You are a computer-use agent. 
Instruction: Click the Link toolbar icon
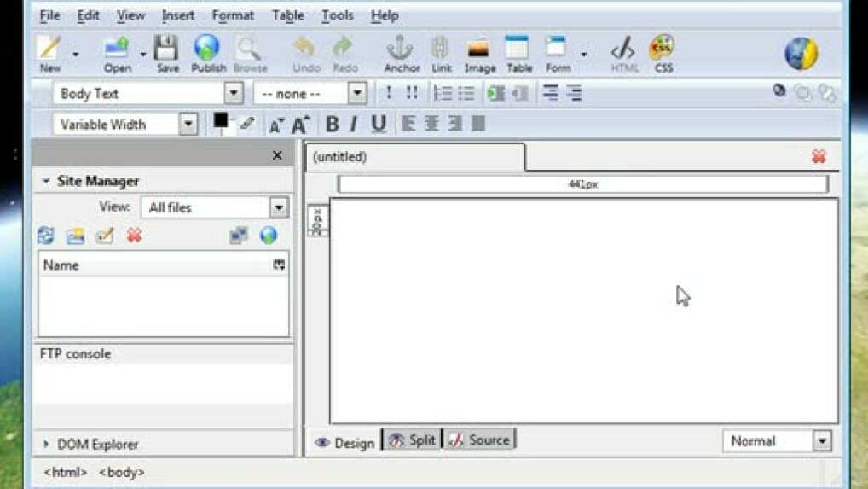[441, 53]
